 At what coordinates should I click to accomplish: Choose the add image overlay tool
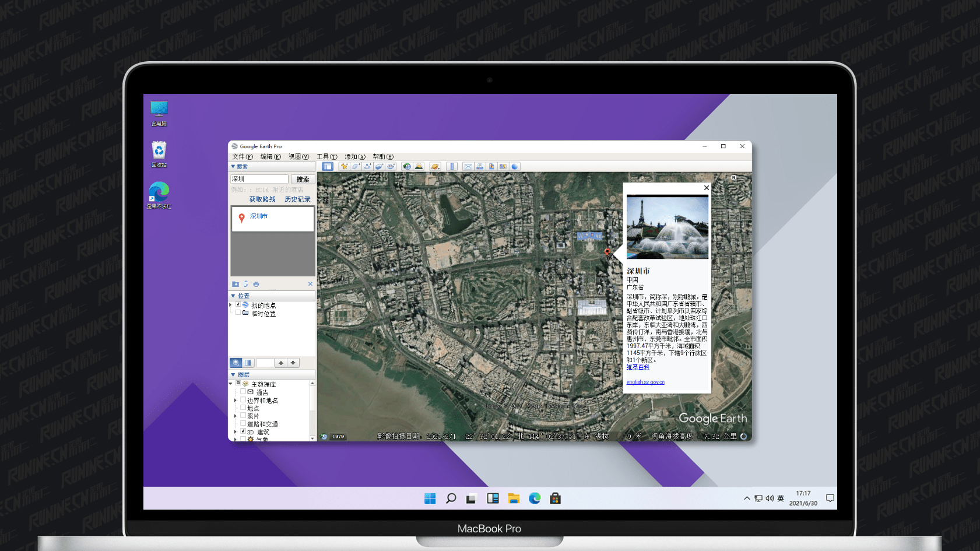click(x=379, y=167)
